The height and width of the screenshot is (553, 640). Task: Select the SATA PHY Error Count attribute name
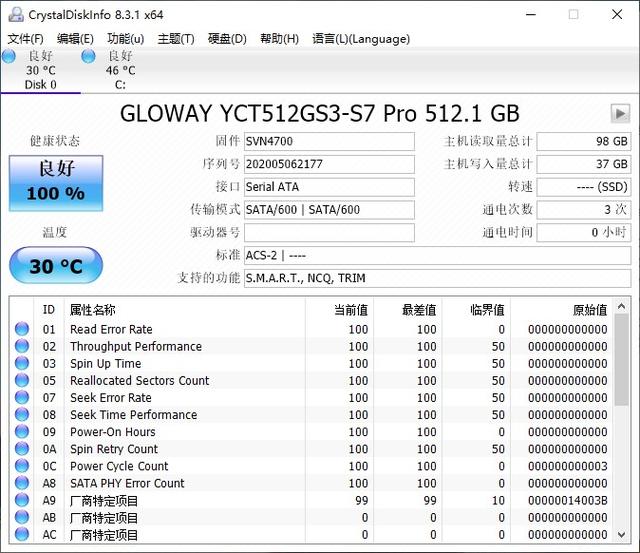coord(127,483)
